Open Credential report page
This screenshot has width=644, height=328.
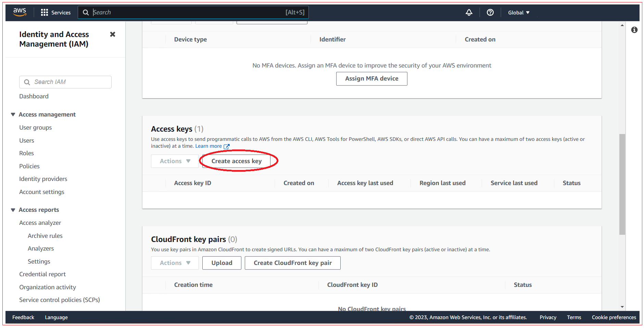point(42,274)
